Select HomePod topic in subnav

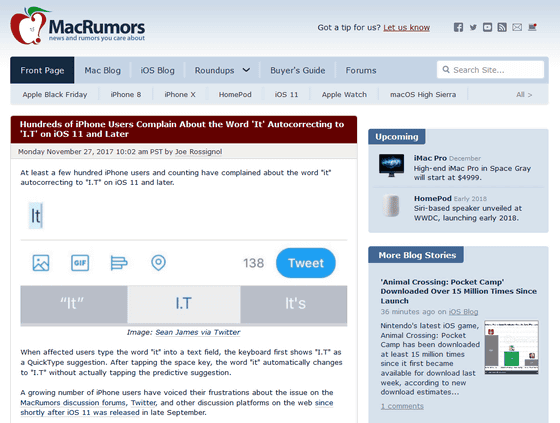pos(235,95)
